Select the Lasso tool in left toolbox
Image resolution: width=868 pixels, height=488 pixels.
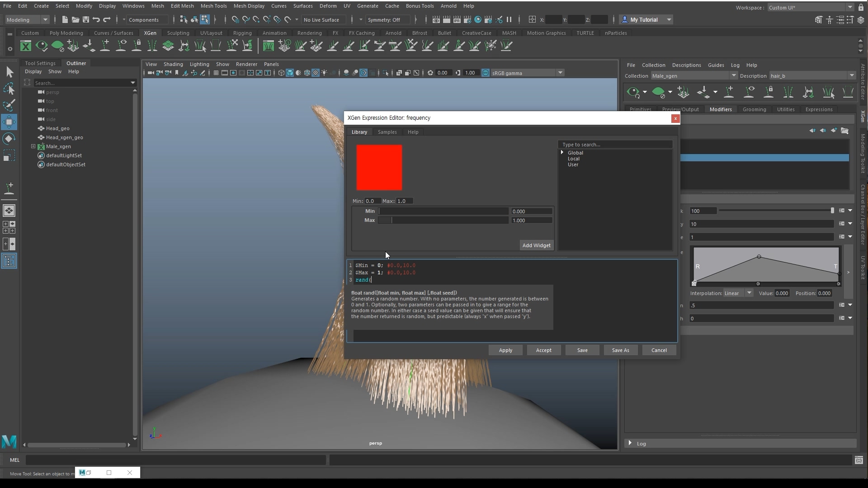(9, 89)
